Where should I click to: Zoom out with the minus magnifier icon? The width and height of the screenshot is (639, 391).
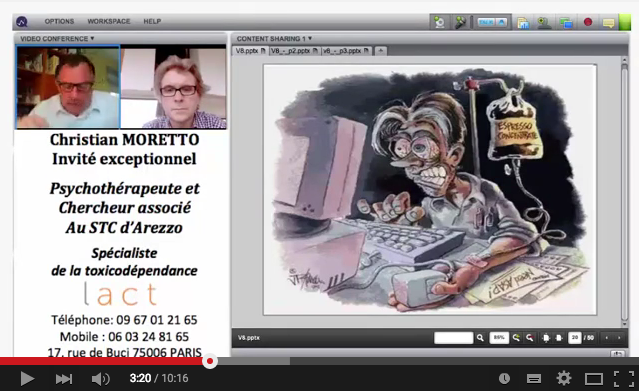[530, 338]
